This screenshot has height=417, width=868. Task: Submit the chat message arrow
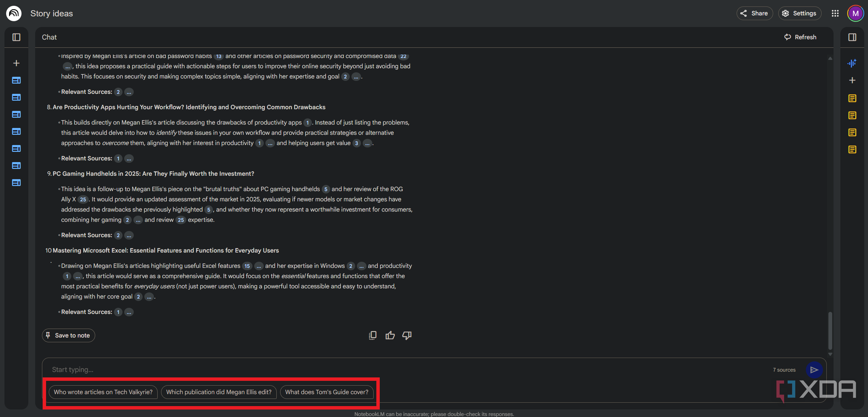(814, 370)
